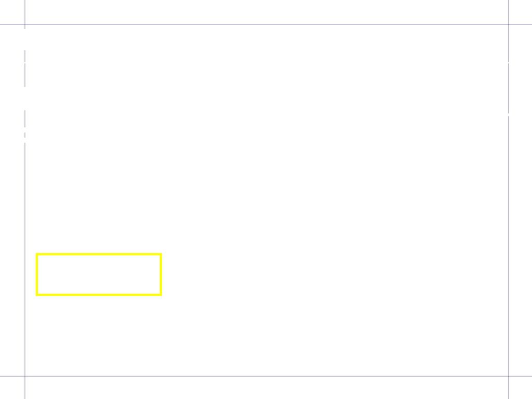Image resolution: width=532 pixels, height=399 pixels.
Task: Click empty canvas center between the guides
Action: 267,200
